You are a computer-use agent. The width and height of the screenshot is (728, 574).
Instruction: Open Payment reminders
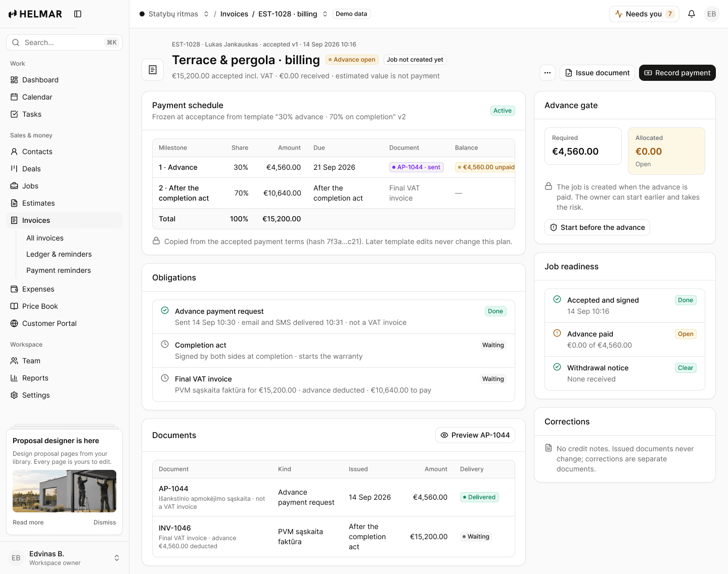pos(72,270)
